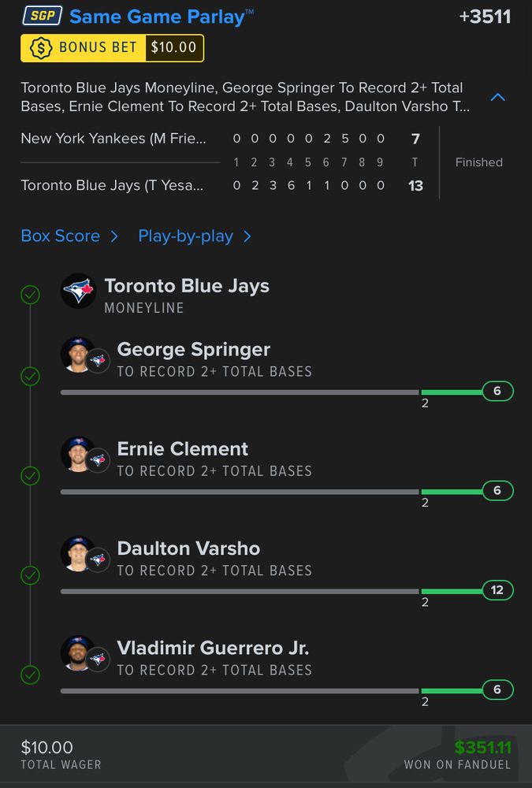Image resolution: width=532 pixels, height=788 pixels.
Task: Click the green check beside Vladimir Guerrero Jr.
Action: (x=30, y=675)
